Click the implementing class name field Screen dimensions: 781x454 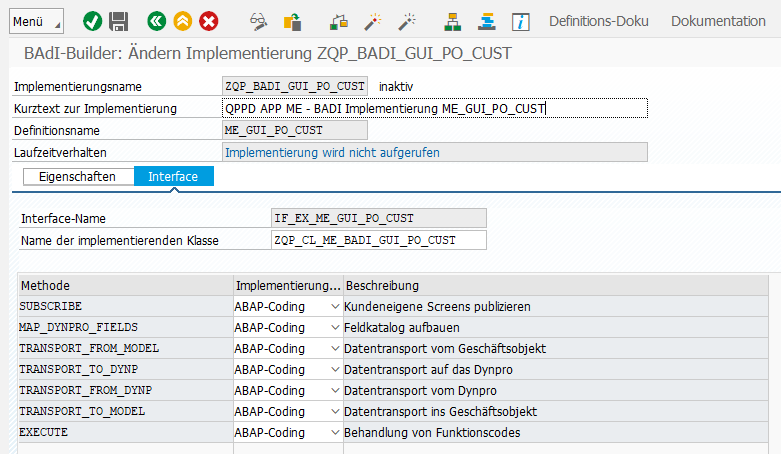point(379,240)
